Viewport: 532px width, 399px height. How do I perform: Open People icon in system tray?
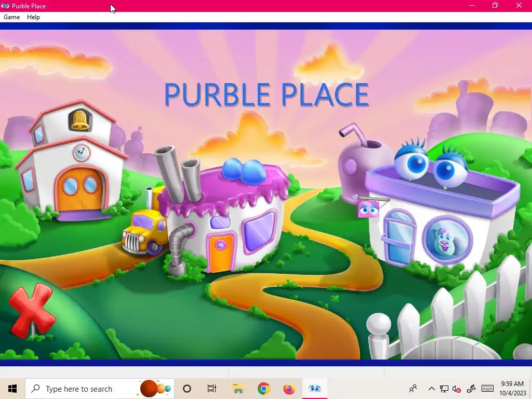click(413, 389)
